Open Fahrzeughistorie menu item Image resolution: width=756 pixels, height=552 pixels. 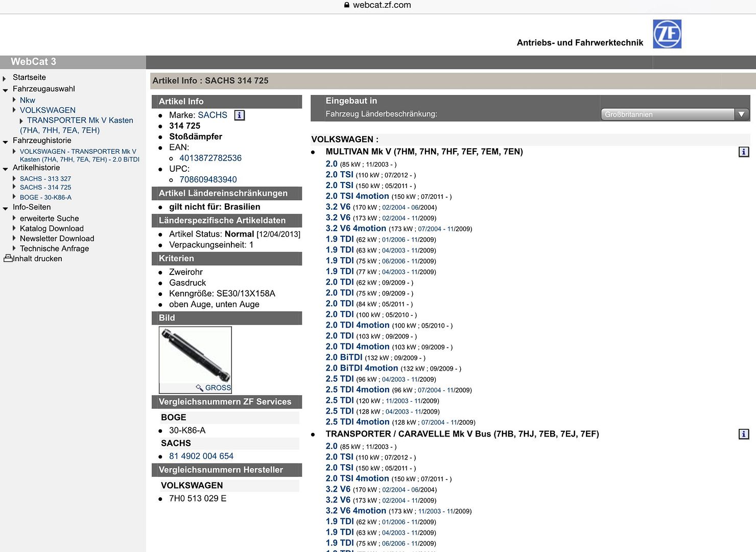point(42,140)
